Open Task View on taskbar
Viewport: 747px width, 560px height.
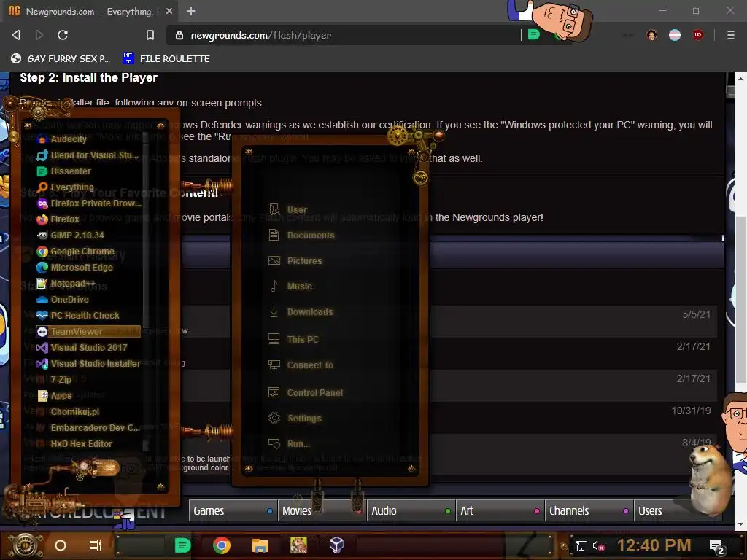click(x=96, y=545)
